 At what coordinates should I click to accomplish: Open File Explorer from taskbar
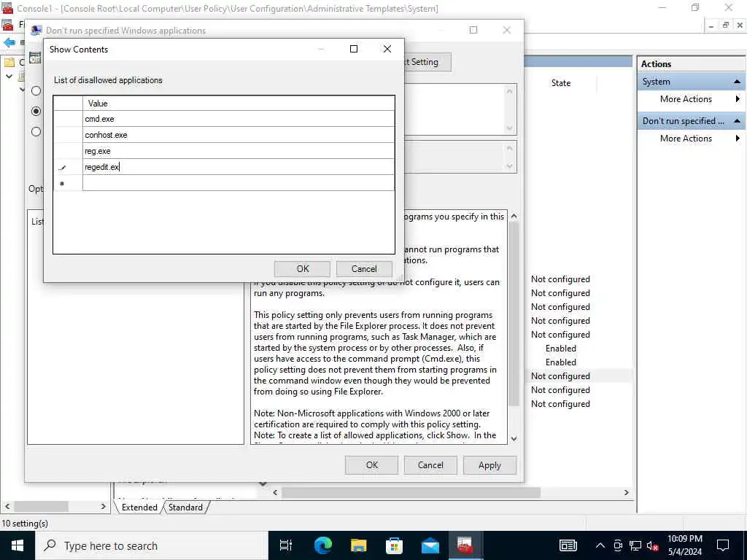pyautogui.click(x=358, y=545)
